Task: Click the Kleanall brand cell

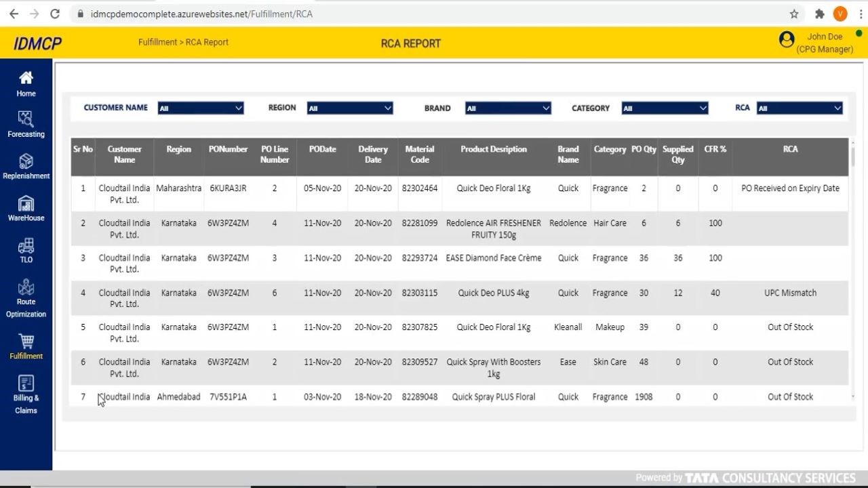Action: coord(568,327)
